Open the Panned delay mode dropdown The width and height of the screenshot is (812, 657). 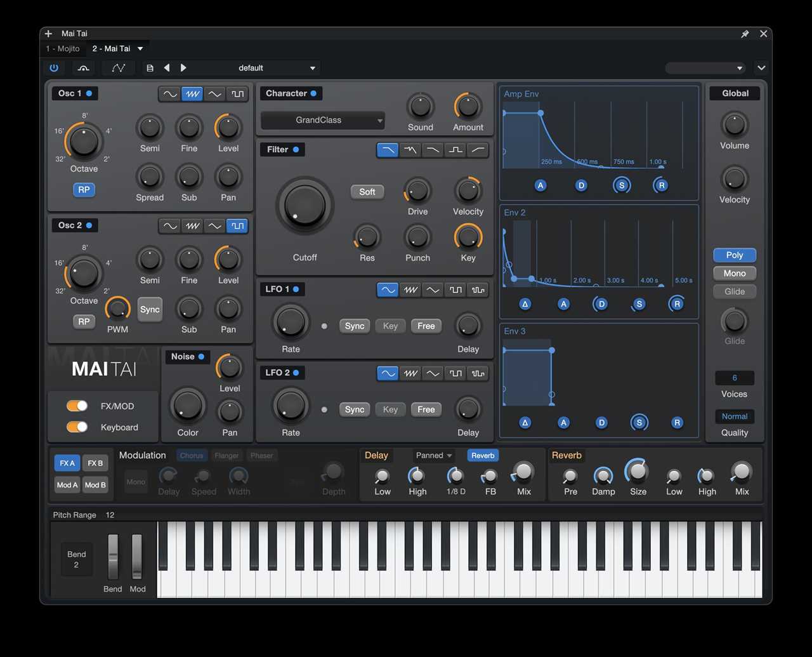click(x=433, y=455)
